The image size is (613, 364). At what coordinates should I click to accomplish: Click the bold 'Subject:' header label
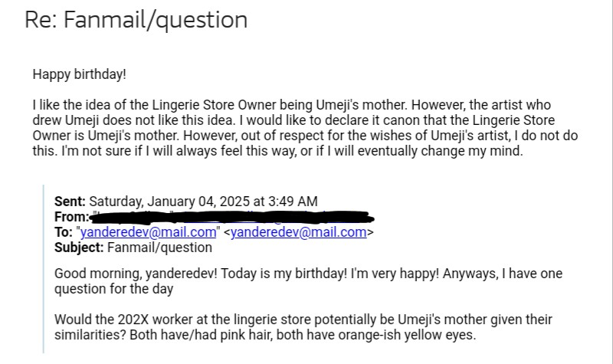pyautogui.click(x=80, y=248)
